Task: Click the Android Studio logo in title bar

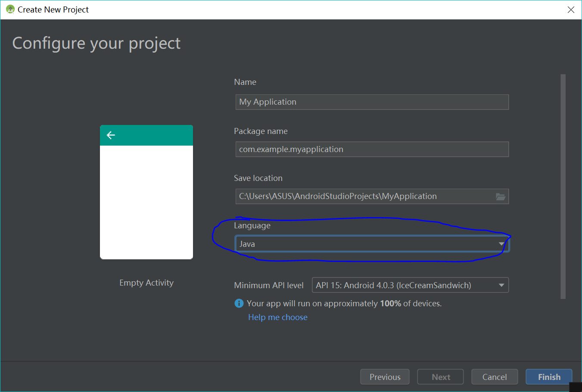Action: (x=10, y=9)
